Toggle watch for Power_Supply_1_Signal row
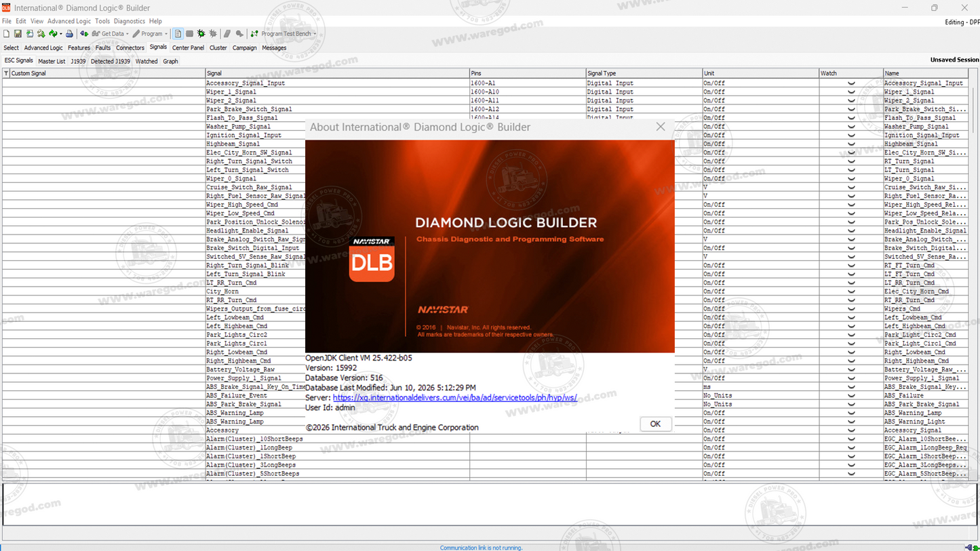 (x=851, y=378)
